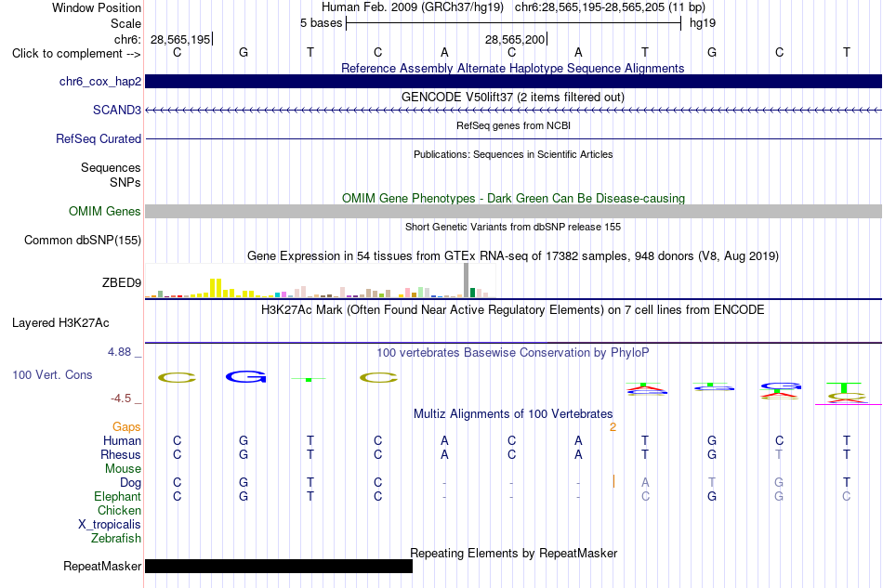Click the Sequences track label
The image size is (883, 588).
pos(111,168)
